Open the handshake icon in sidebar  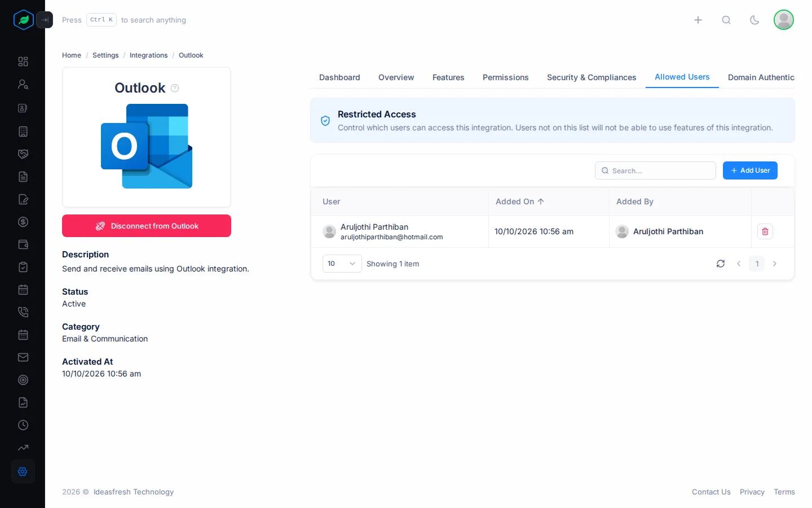(x=23, y=154)
